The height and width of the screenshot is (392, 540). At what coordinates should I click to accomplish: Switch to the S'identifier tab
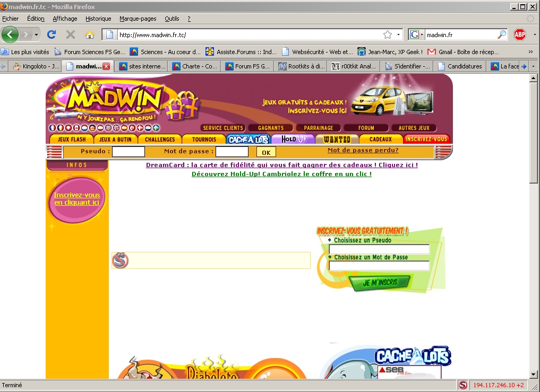click(407, 66)
